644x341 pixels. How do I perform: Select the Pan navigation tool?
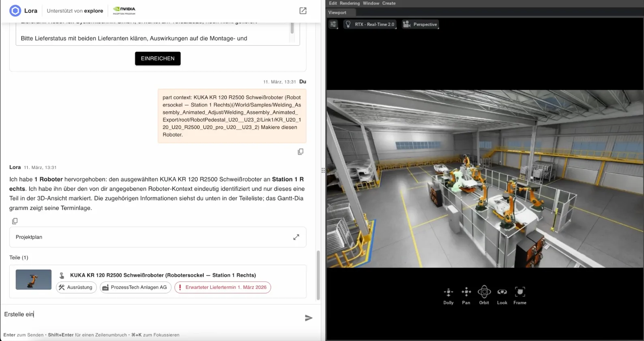pos(466,296)
